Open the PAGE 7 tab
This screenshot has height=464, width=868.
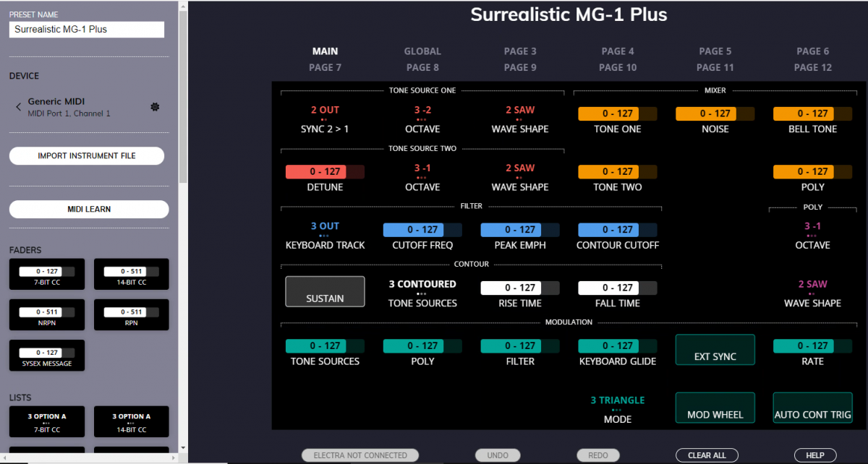[x=325, y=67]
